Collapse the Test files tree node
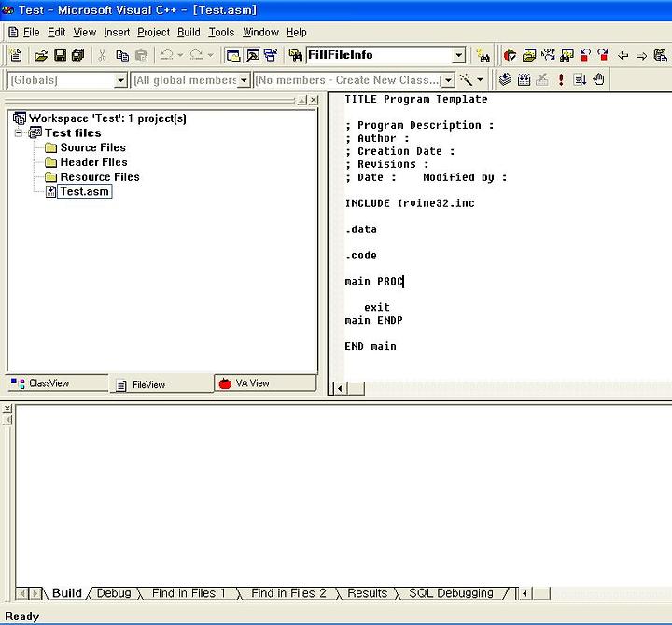This screenshot has height=625, width=672. coord(19,132)
